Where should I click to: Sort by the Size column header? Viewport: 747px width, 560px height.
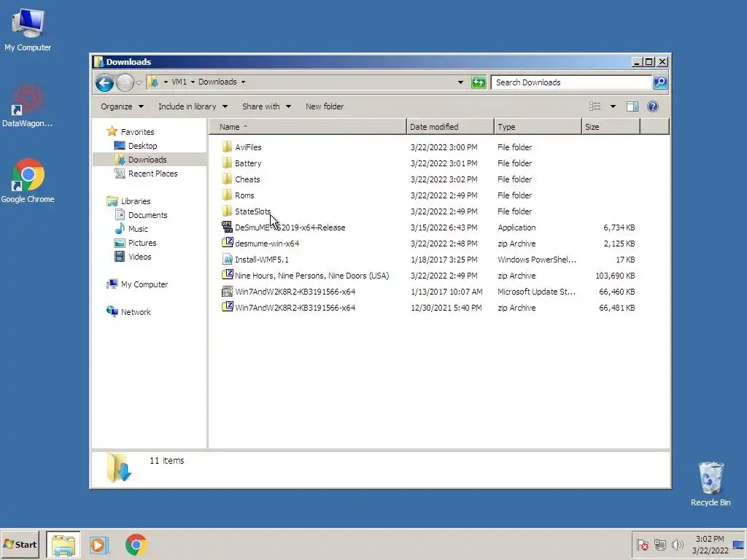click(x=611, y=127)
